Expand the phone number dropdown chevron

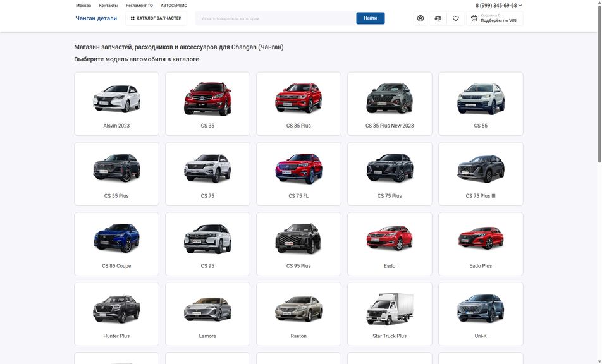pyautogui.click(x=520, y=6)
